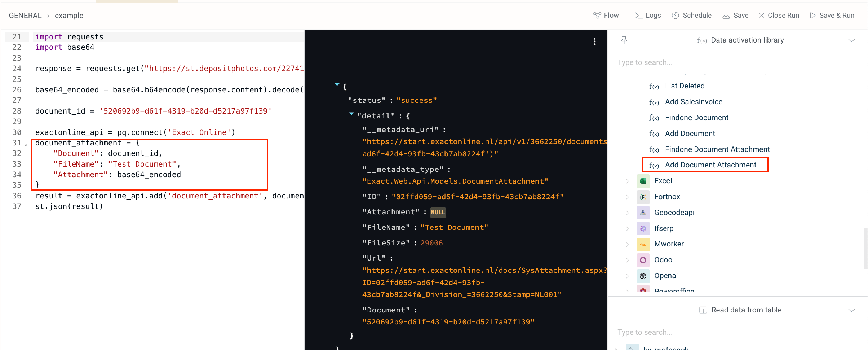868x350 pixels.
Task: Click the Odoo connector icon
Action: pyautogui.click(x=643, y=260)
